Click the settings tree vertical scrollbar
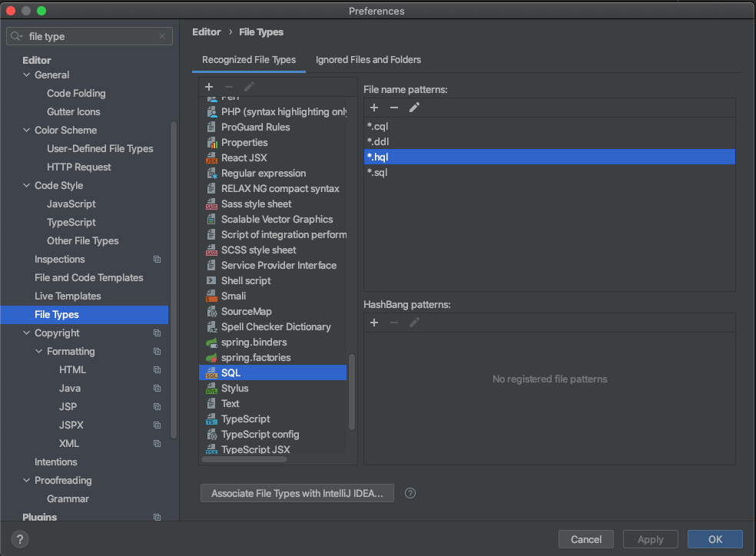Image resolution: width=756 pixels, height=556 pixels. (174, 280)
